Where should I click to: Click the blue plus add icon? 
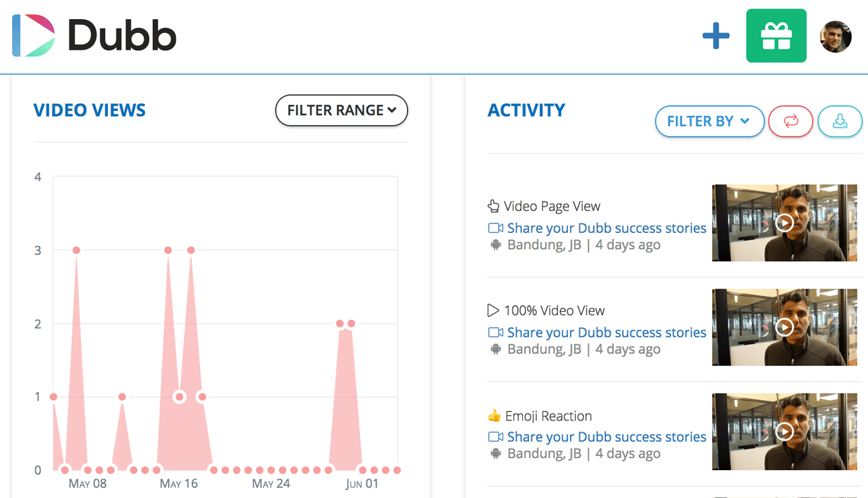716,36
